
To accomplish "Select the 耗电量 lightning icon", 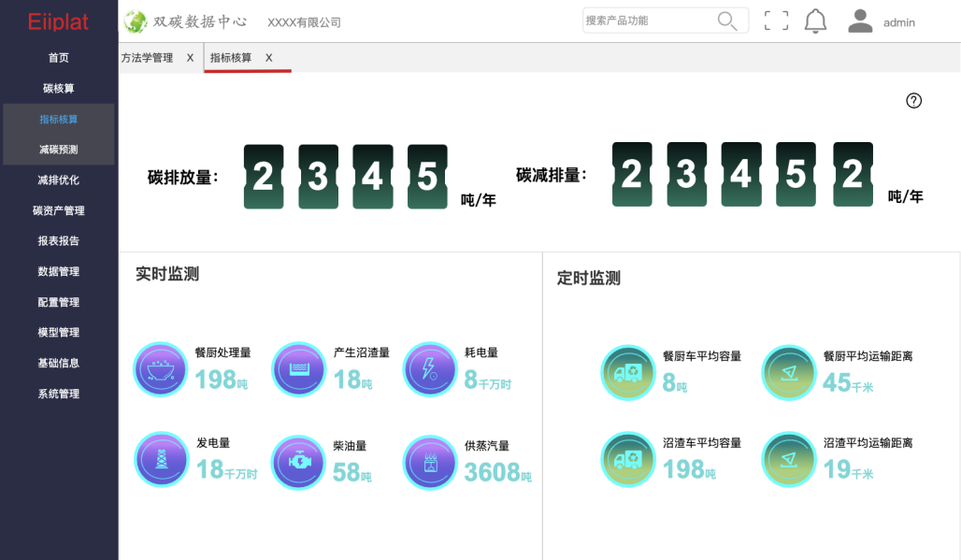I will (x=430, y=369).
